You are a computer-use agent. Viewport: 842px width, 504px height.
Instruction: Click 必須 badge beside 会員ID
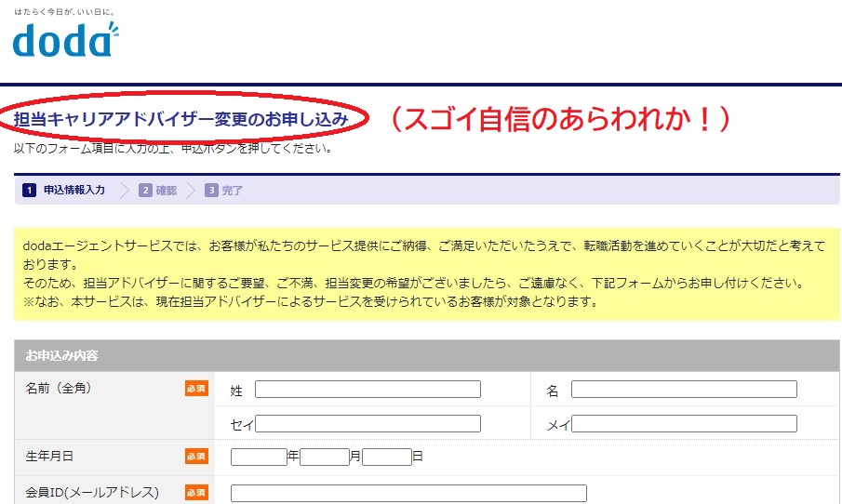[196, 492]
